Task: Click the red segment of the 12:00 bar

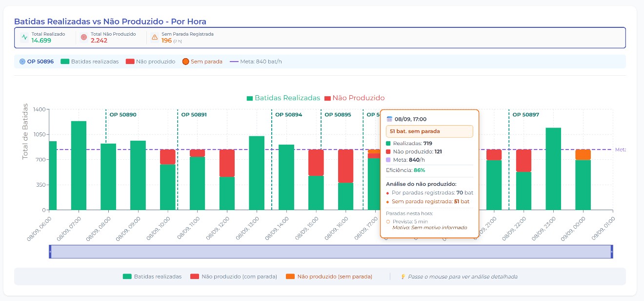Action: (227, 163)
